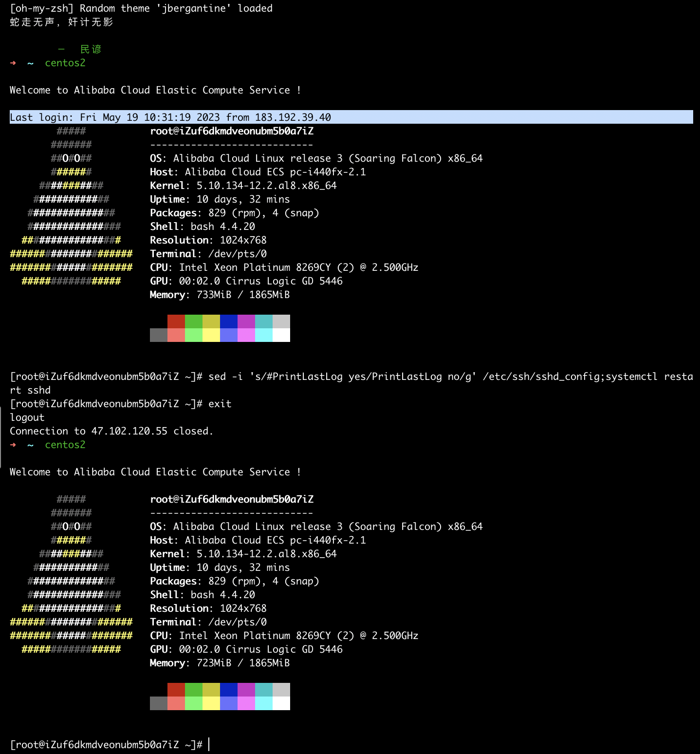
Task: Click the red swatch in first neofetch palette
Action: (x=176, y=321)
